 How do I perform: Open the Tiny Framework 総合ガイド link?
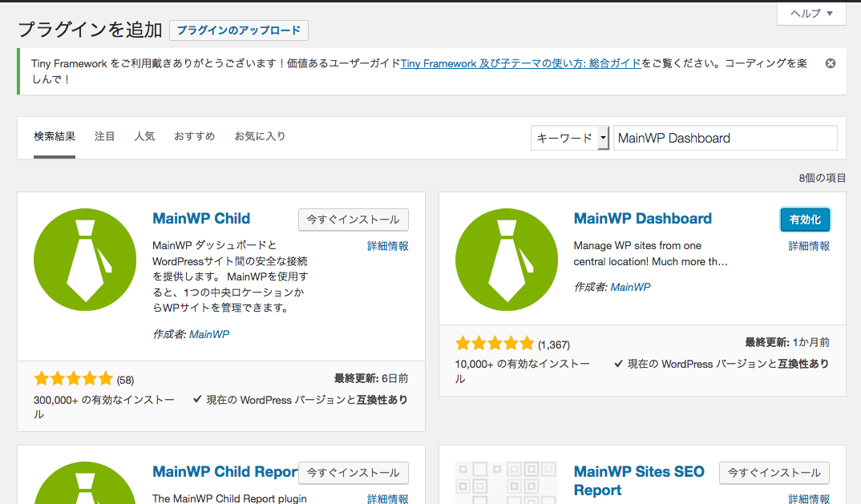click(520, 63)
